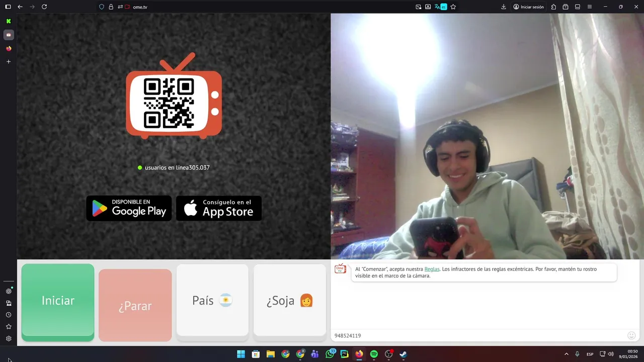Image resolution: width=644 pixels, height=362 pixels.
Task: Click the camera sharing indicator icon
Action: (128, 7)
